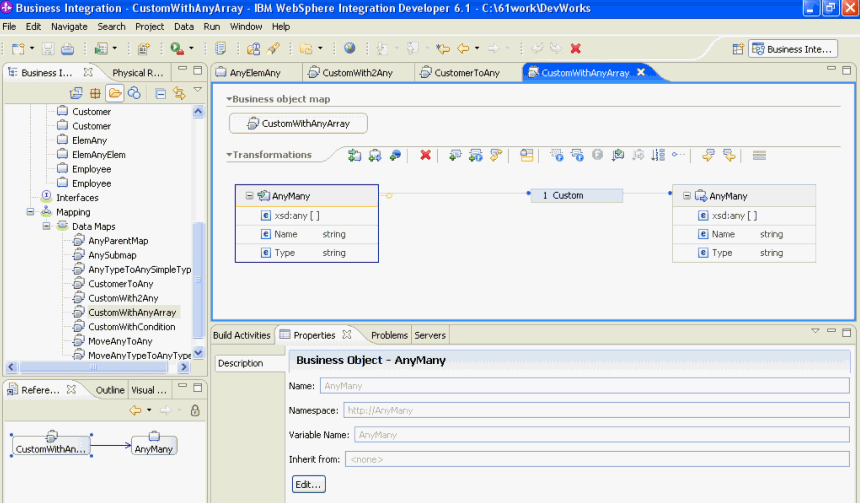
Task: Click Collapse All icon in Business Integration view
Action: (x=160, y=93)
